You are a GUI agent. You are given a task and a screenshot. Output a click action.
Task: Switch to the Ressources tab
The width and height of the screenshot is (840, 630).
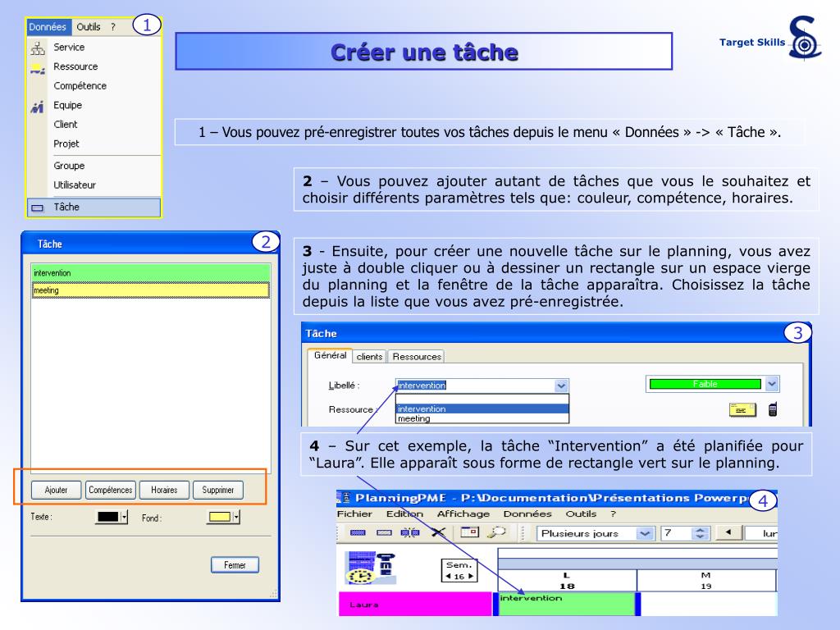coord(416,356)
